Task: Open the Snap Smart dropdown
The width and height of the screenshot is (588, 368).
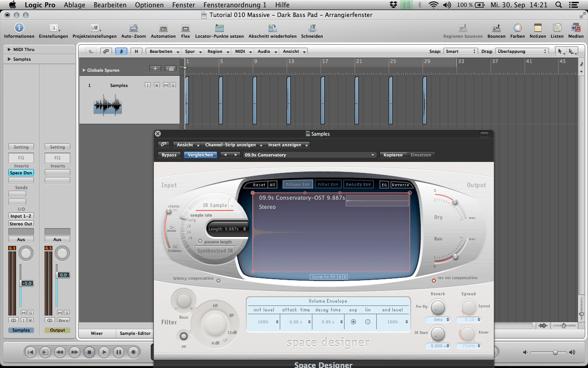Action: point(461,52)
